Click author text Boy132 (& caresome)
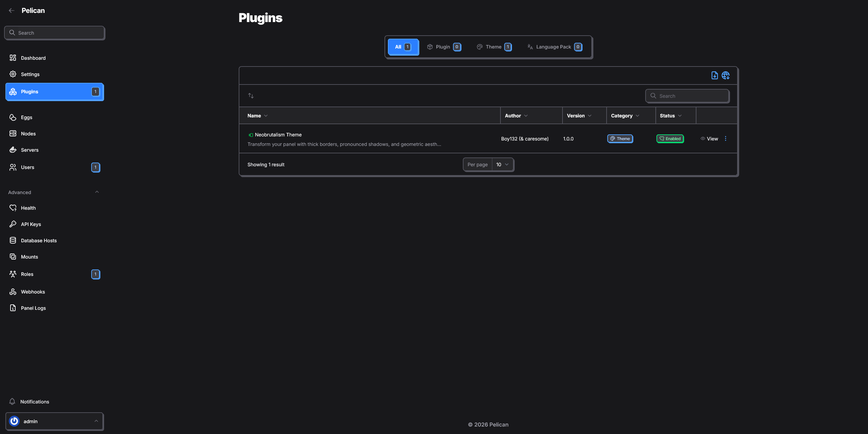 pos(525,139)
